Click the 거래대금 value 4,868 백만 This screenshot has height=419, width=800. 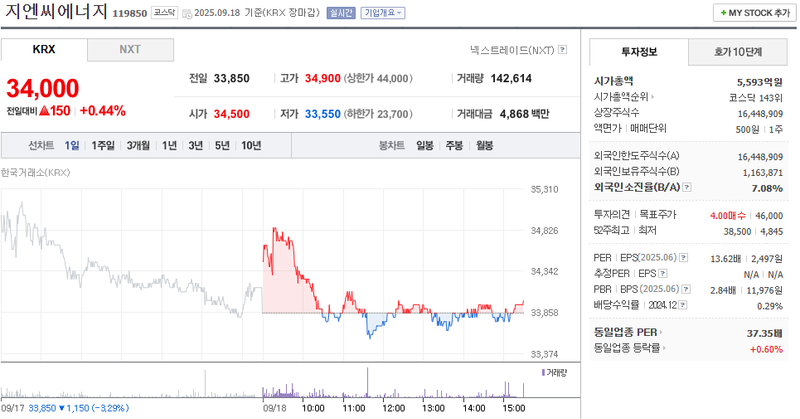pyautogui.click(x=524, y=114)
